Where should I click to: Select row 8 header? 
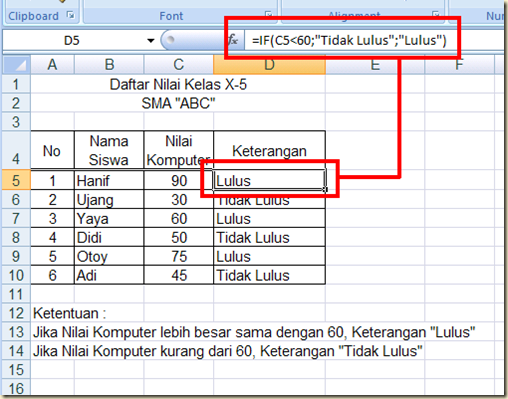point(16,237)
